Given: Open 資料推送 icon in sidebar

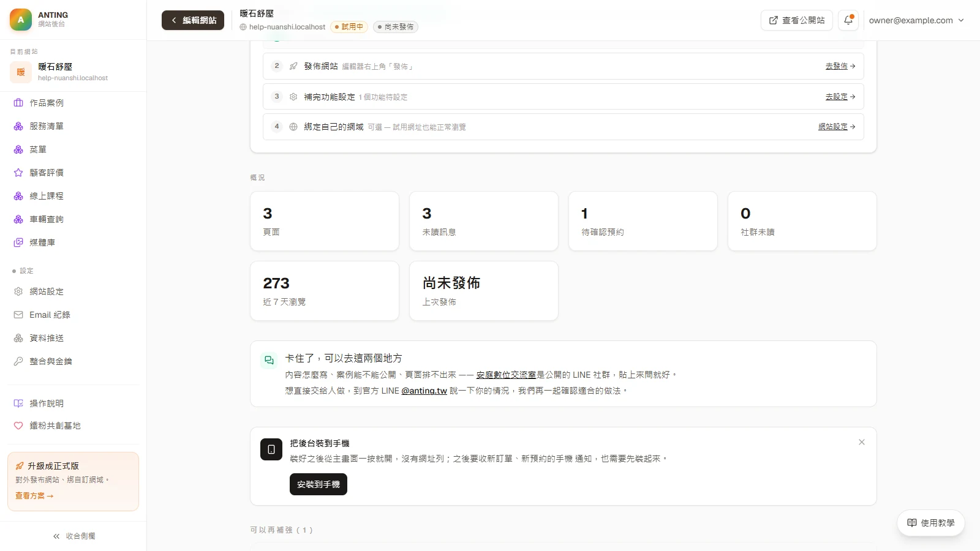Looking at the screenshot, I should pos(18,338).
